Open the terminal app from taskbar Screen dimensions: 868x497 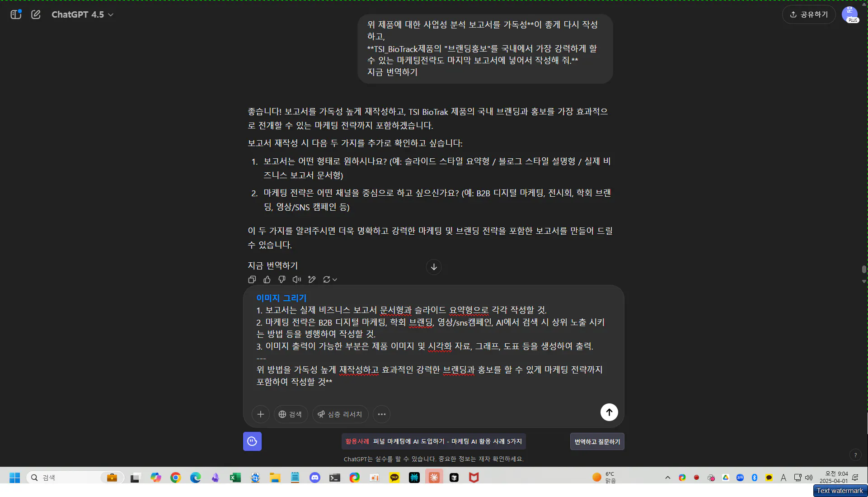[x=335, y=478]
